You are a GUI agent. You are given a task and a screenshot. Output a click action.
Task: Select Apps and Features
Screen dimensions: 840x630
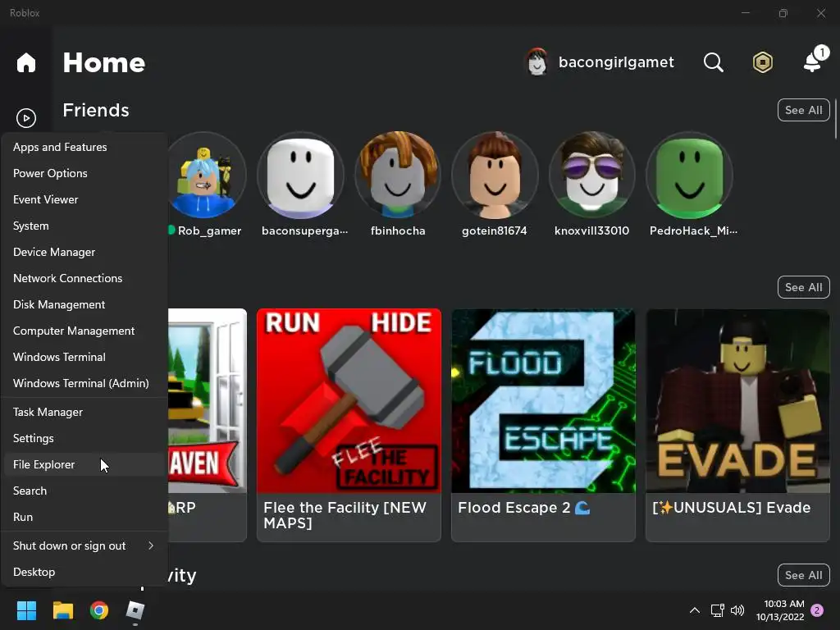[84, 147]
